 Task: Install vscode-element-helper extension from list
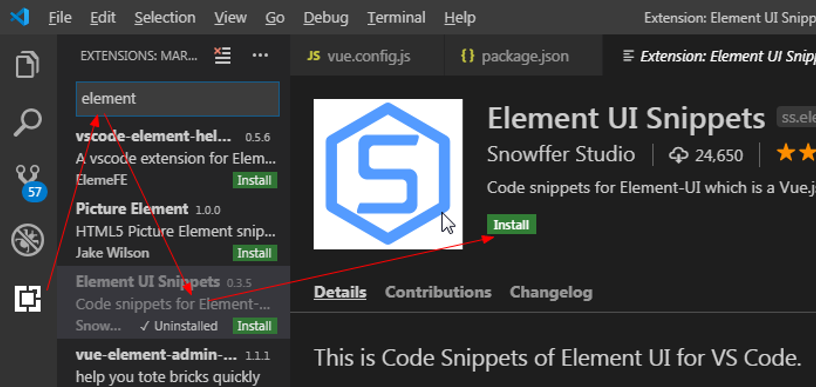pos(254,181)
